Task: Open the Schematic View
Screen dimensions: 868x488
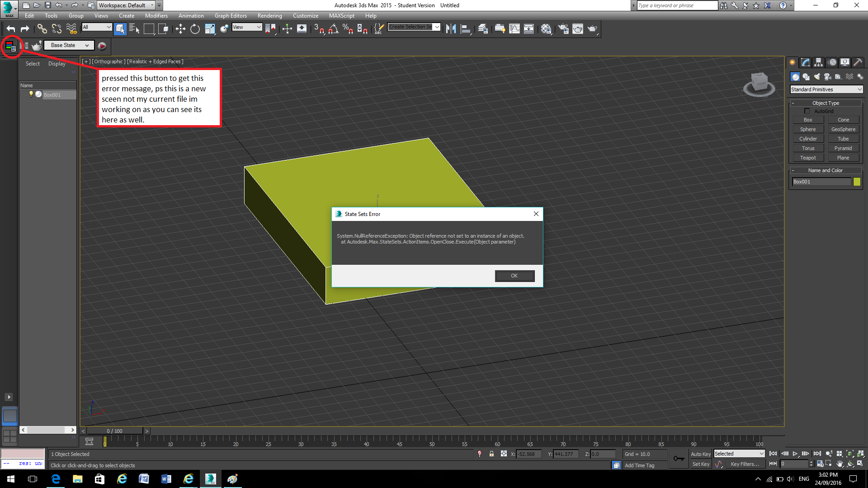Action: [529, 28]
